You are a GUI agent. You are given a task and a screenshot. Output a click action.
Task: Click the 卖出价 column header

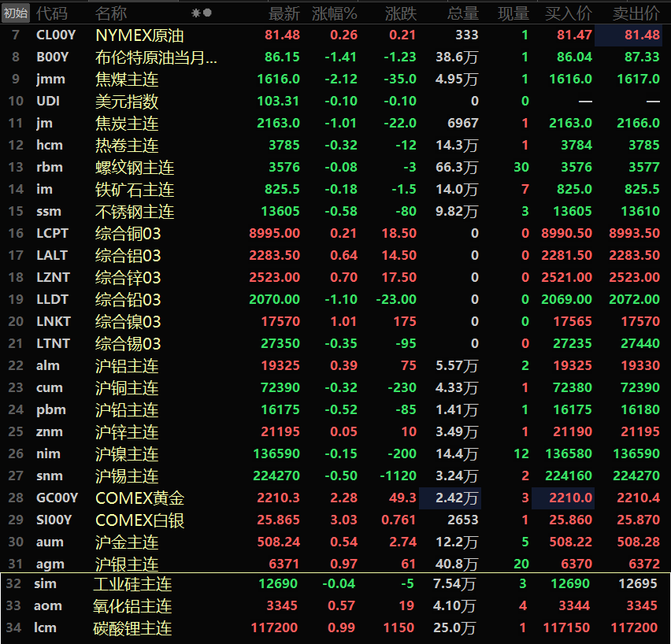(x=636, y=13)
